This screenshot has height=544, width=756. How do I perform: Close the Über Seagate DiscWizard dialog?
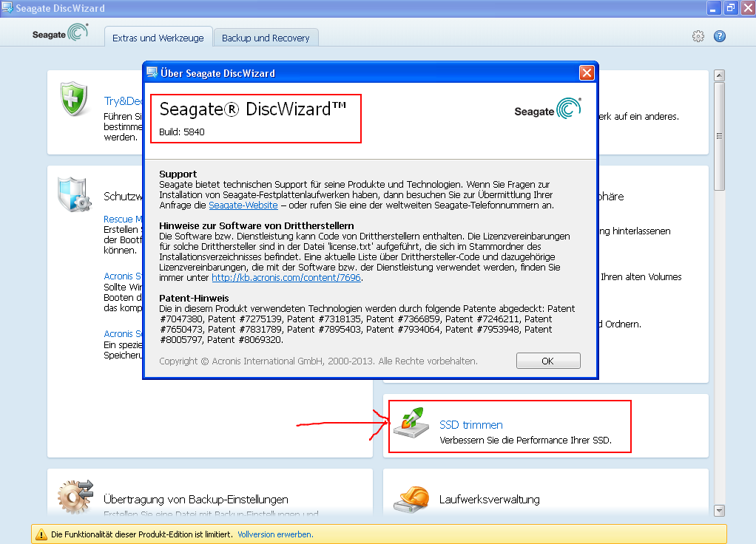click(587, 72)
